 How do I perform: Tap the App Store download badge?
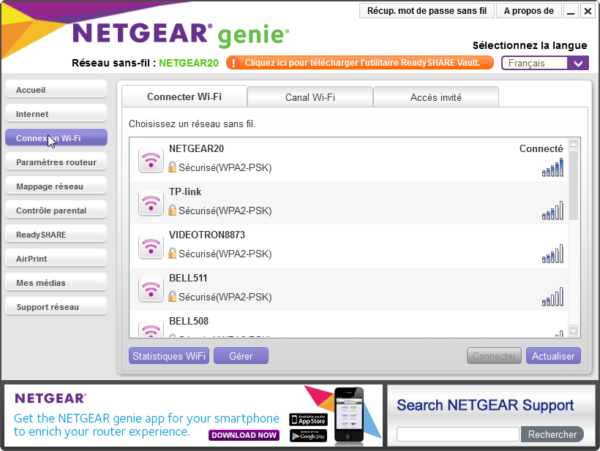click(x=309, y=419)
